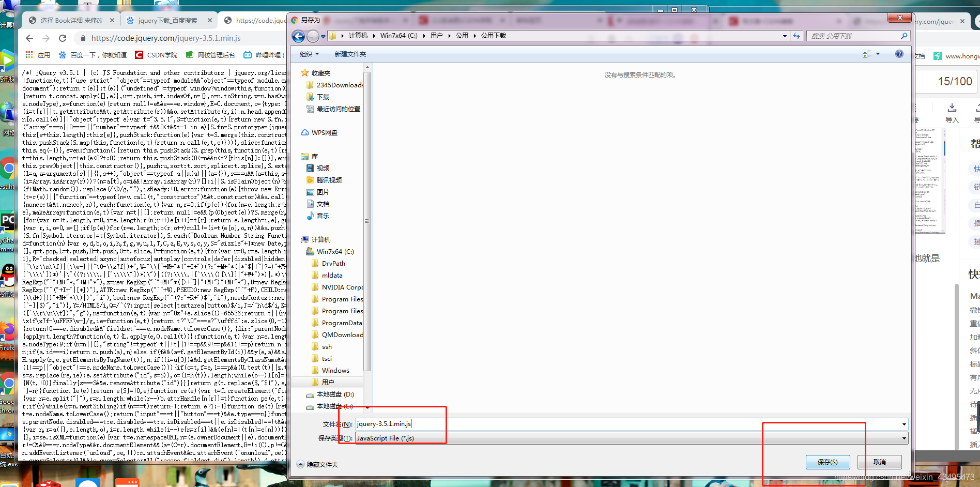Click the search magnifier in 搜索 公用下载 box

pos(904,36)
